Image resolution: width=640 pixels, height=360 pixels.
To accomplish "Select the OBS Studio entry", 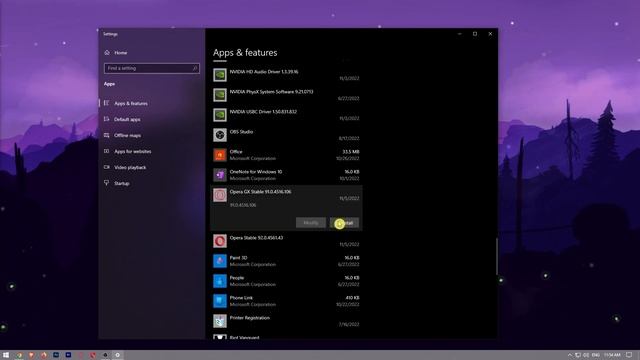I will 286,135.
